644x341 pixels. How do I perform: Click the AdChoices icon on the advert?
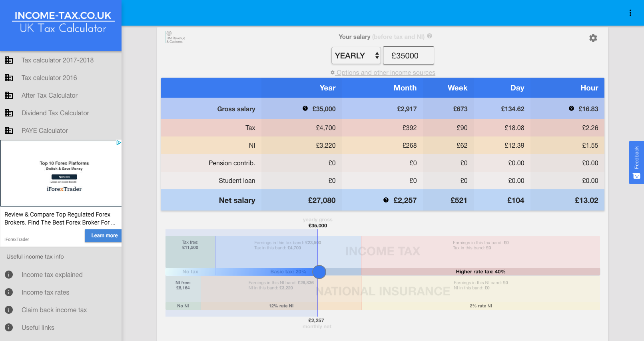pyautogui.click(x=119, y=142)
